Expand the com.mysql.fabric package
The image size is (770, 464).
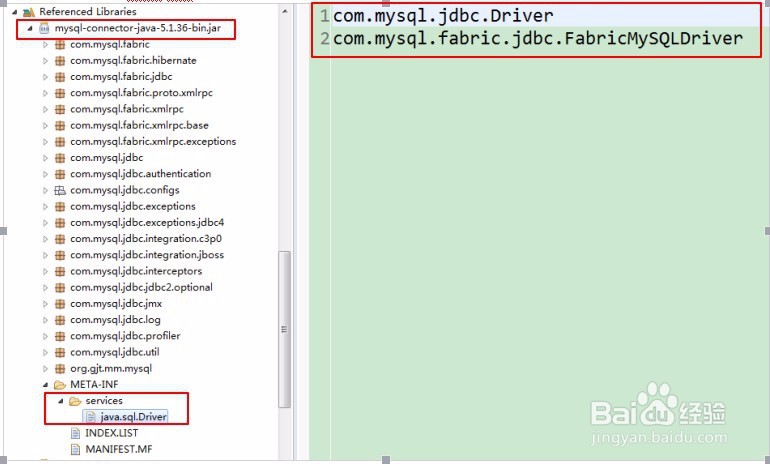pyautogui.click(x=45, y=45)
